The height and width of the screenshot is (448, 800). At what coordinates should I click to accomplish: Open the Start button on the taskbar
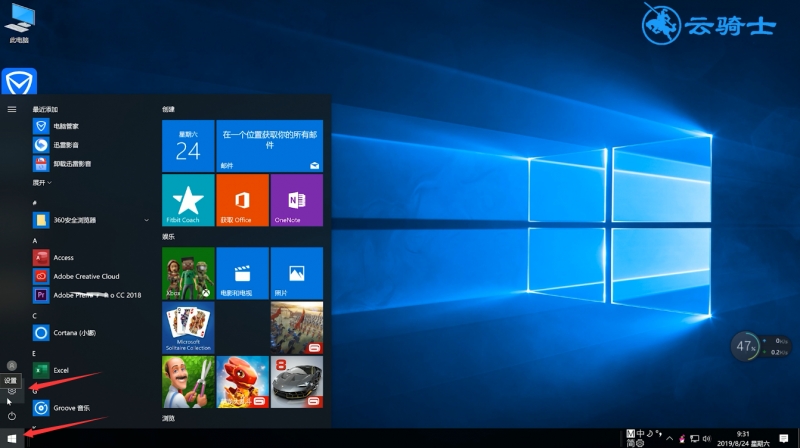pos(12,438)
